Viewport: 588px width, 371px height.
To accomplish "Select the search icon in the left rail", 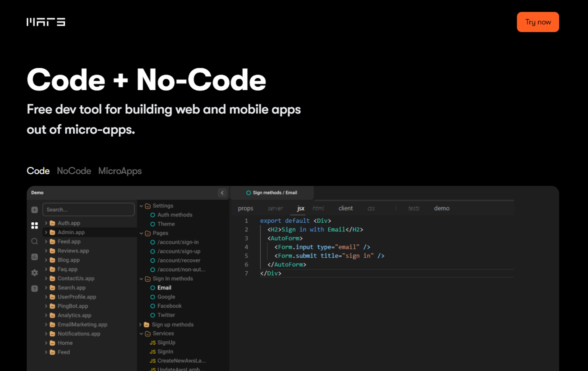I will tap(34, 241).
